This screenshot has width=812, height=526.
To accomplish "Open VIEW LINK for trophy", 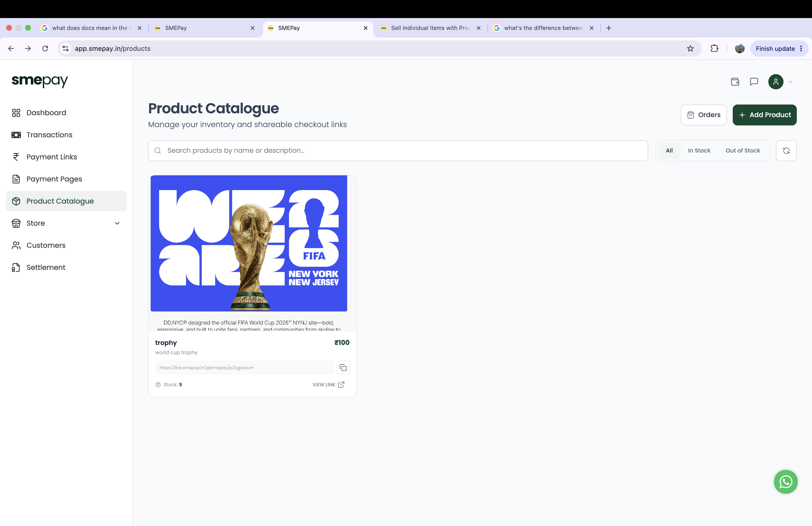I will (x=328, y=385).
